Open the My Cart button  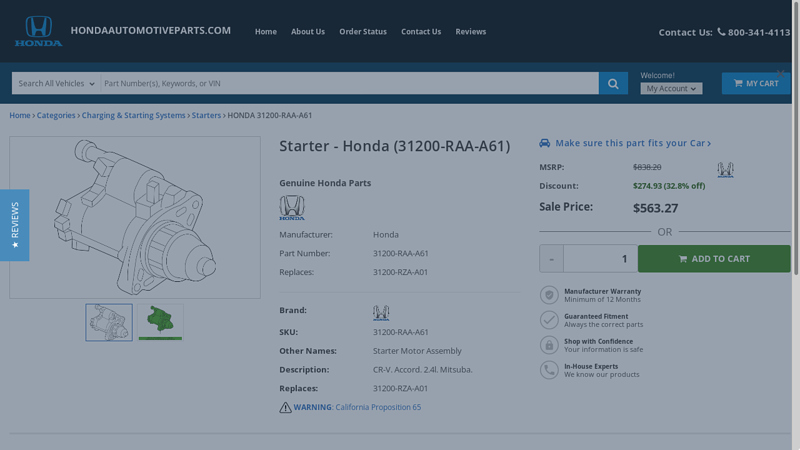(x=756, y=83)
